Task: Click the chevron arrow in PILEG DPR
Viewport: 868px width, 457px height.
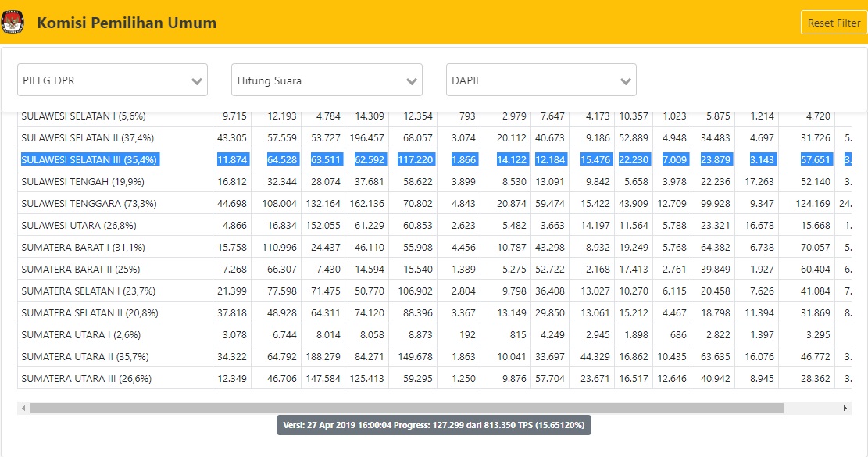Action: tap(197, 80)
